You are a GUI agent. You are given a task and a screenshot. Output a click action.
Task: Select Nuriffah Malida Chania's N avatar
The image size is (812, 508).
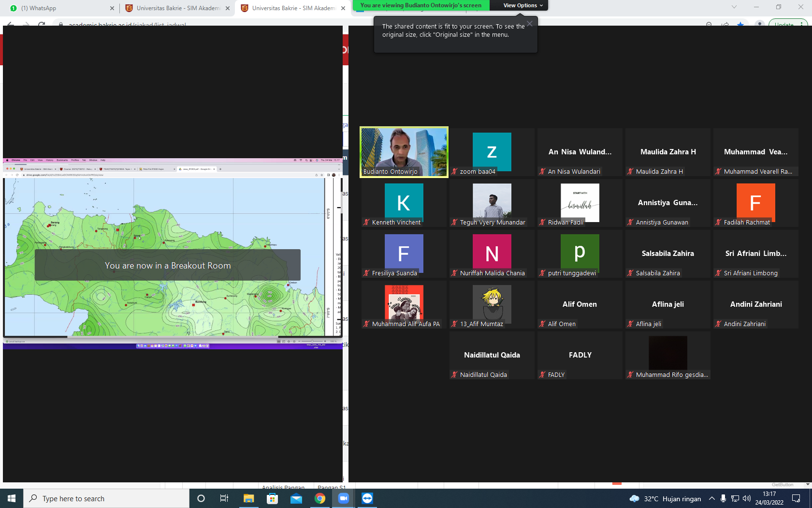click(492, 254)
